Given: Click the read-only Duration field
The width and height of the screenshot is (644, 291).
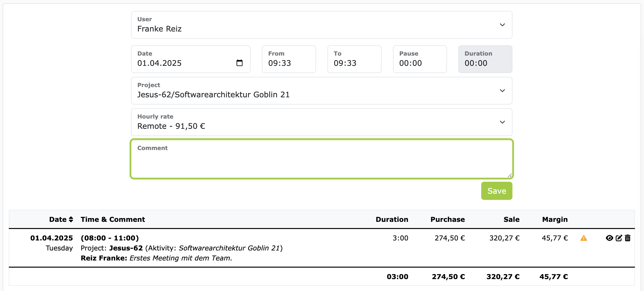Looking at the screenshot, I should coord(485,63).
